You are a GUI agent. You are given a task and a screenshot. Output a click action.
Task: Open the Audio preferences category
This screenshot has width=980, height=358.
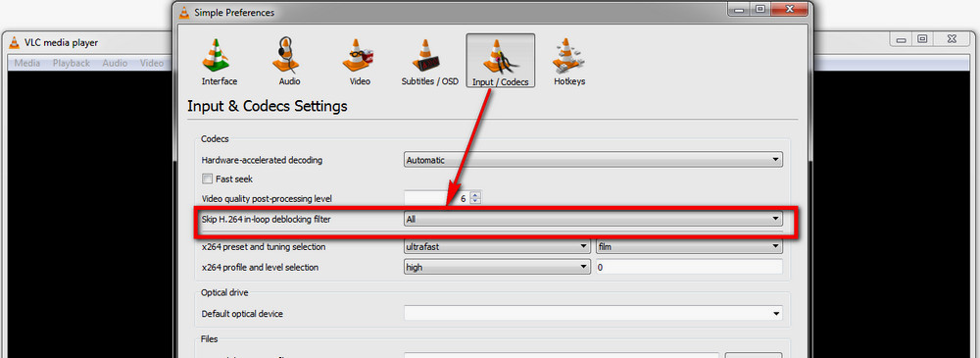tap(289, 62)
